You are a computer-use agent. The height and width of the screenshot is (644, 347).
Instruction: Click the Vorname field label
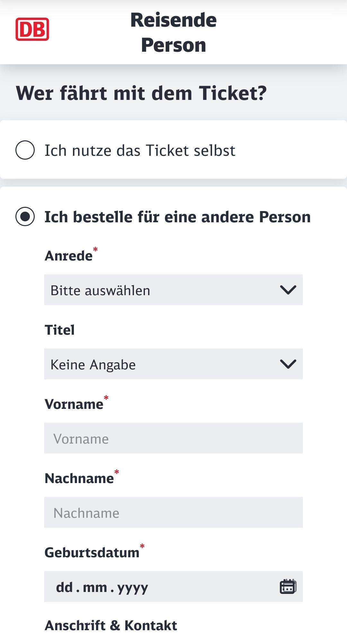(x=74, y=404)
